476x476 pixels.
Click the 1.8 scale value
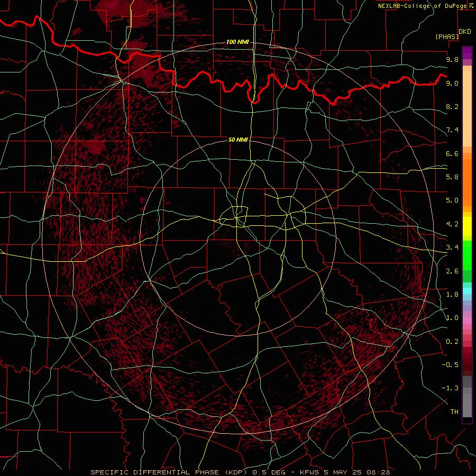pos(452,295)
